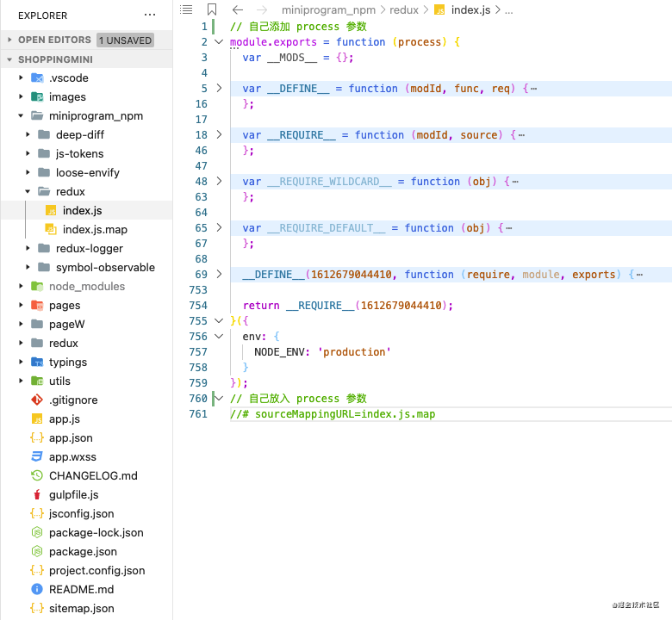Expand the loose-envify folder
Screen dimensions: 672x620
pyautogui.click(x=28, y=172)
